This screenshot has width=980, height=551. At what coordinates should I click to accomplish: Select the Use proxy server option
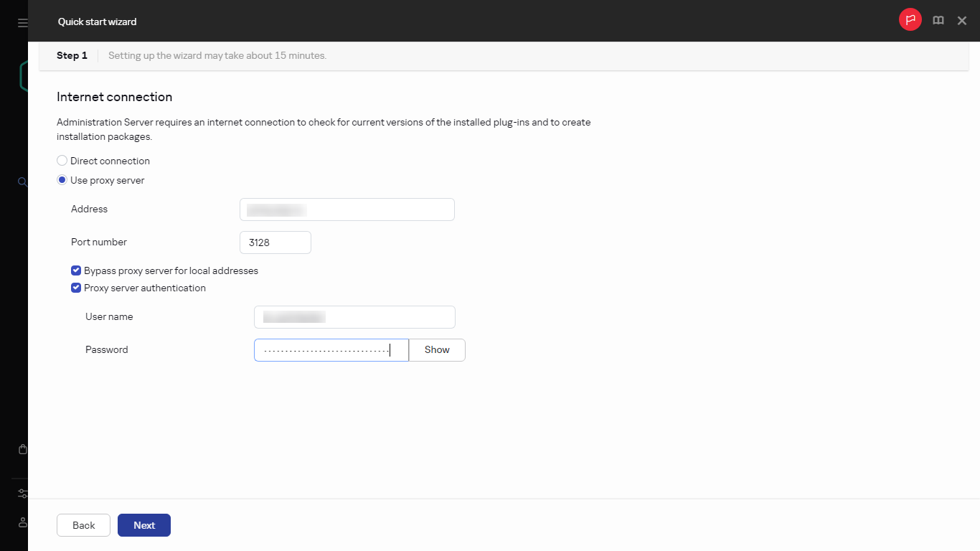[62, 179]
